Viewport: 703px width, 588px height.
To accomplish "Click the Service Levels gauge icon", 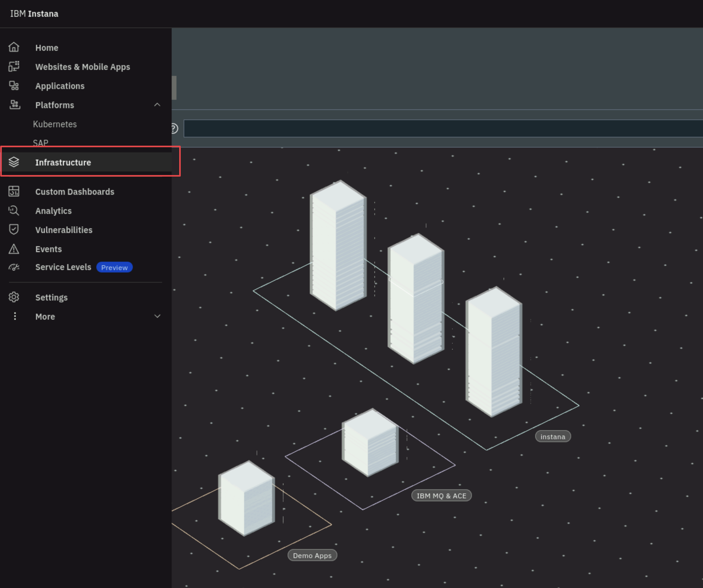I will coord(14,267).
